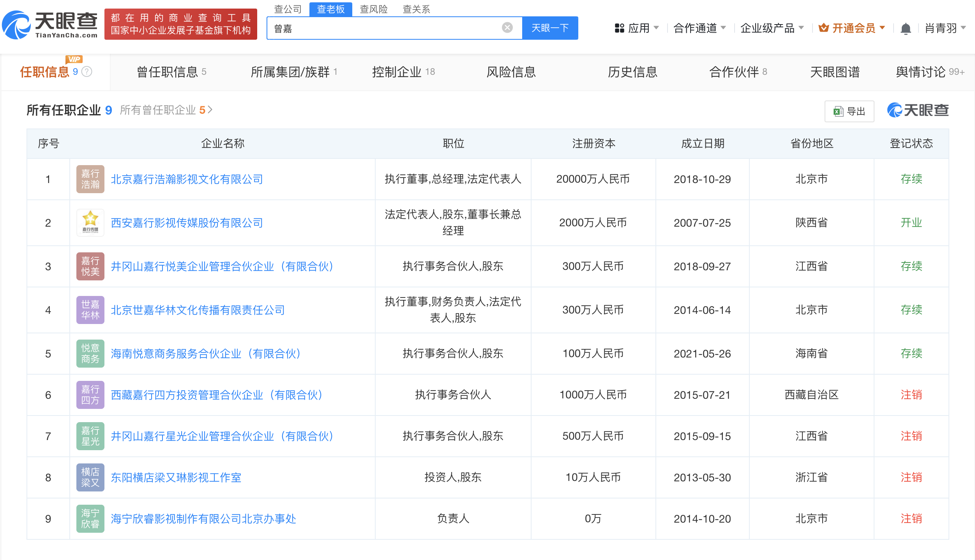Click the grid icon beside 应用

(620, 28)
